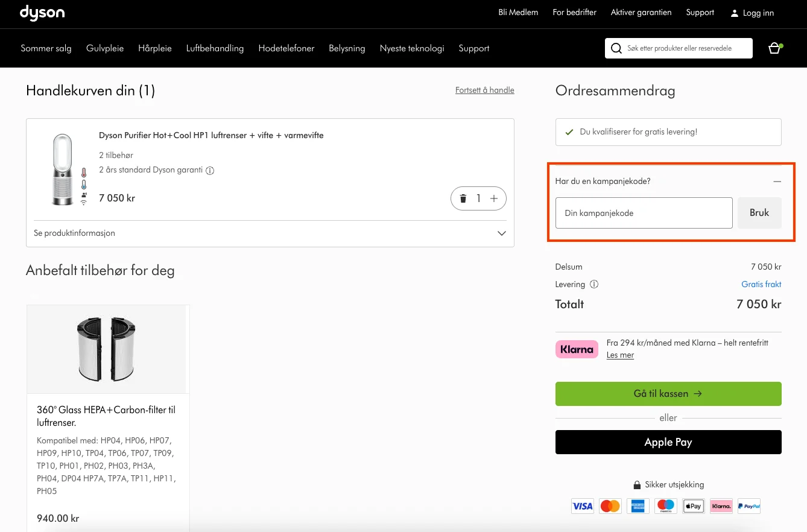Image resolution: width=807 pixels, height=532 pixels.
Task: Click the Fortsett å handle link
Action: [485, 90]
